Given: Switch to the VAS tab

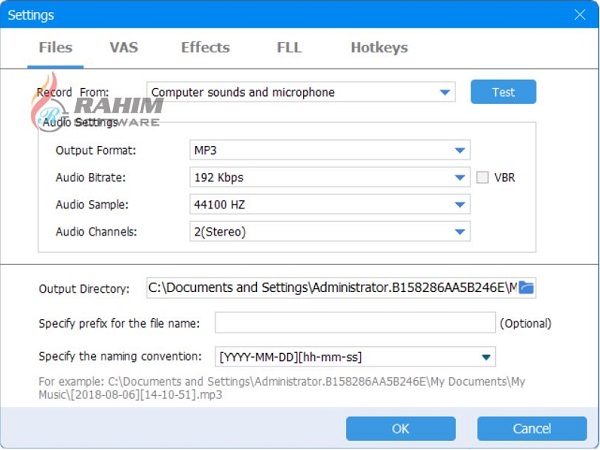Looking at the screenshot, I should [x=124, y=48].
